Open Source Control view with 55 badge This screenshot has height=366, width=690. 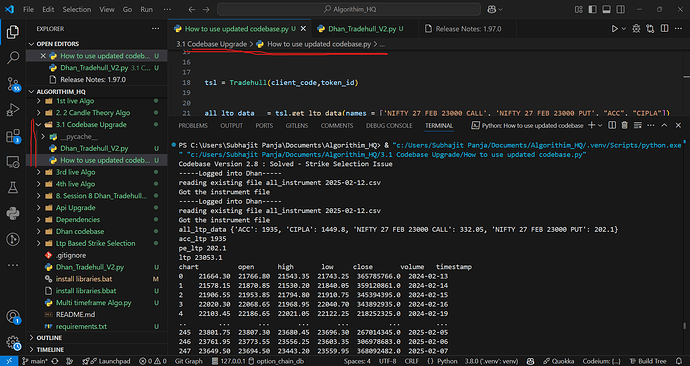13,84
